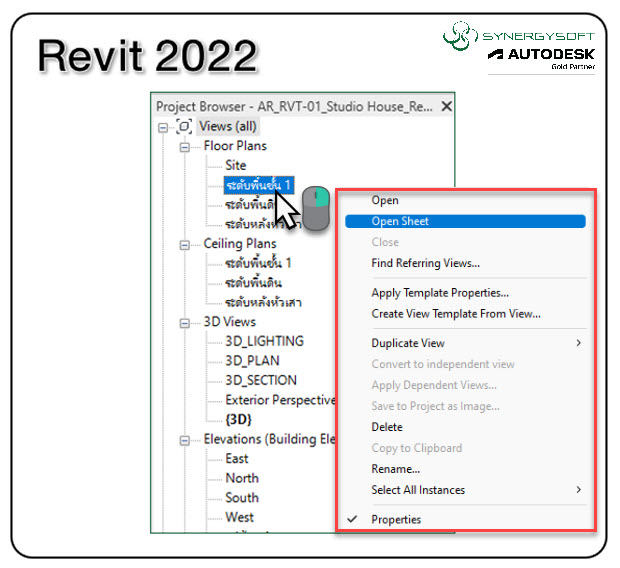Image resolution: width=620 pixels, height=568 pixels.
Task: Choose Open from the context menu
Action: click(x=385, y=200)
